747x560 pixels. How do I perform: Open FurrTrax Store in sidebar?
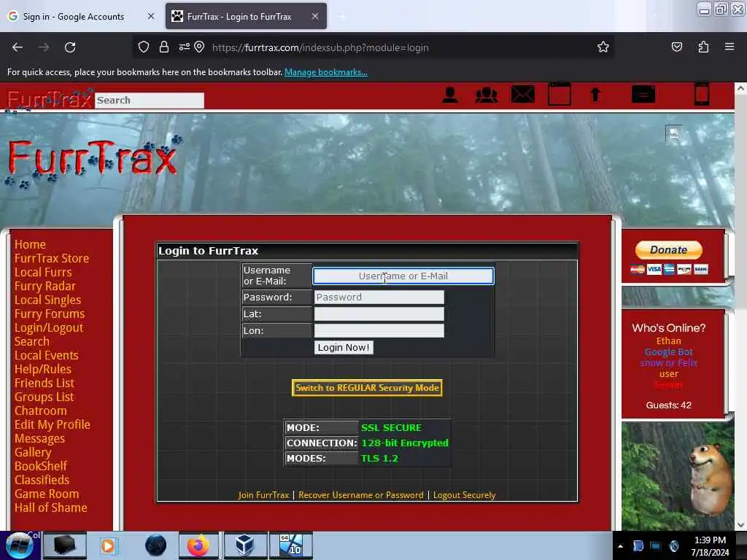[52, 258]
